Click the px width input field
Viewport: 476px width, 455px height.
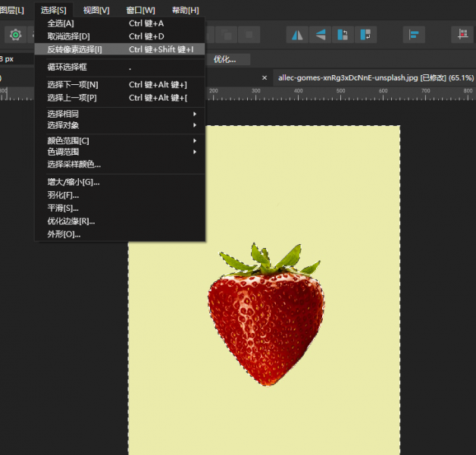coord(15,59)
